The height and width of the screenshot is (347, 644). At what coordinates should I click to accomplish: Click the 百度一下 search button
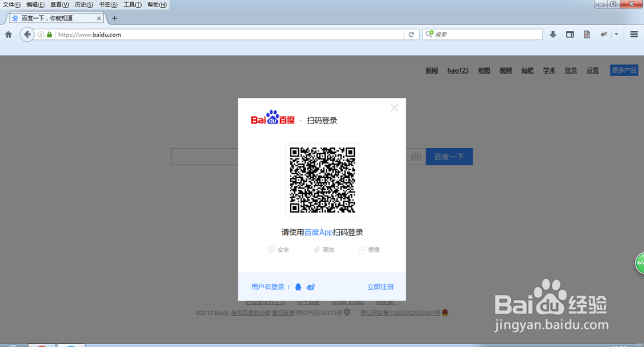(x=449, y=157)
